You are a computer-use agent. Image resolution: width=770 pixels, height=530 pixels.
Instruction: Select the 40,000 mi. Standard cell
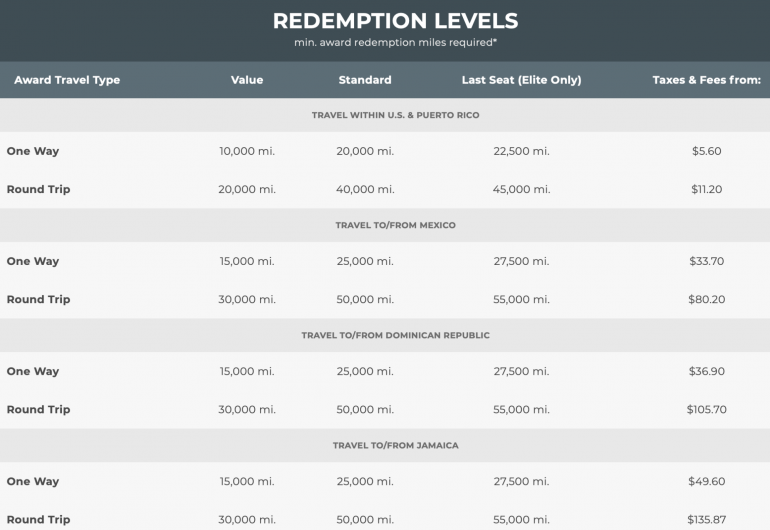point(365,189)
